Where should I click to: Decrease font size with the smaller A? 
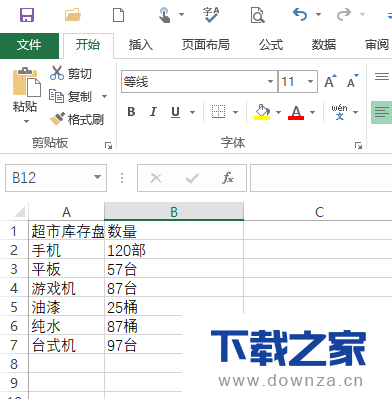353,81
